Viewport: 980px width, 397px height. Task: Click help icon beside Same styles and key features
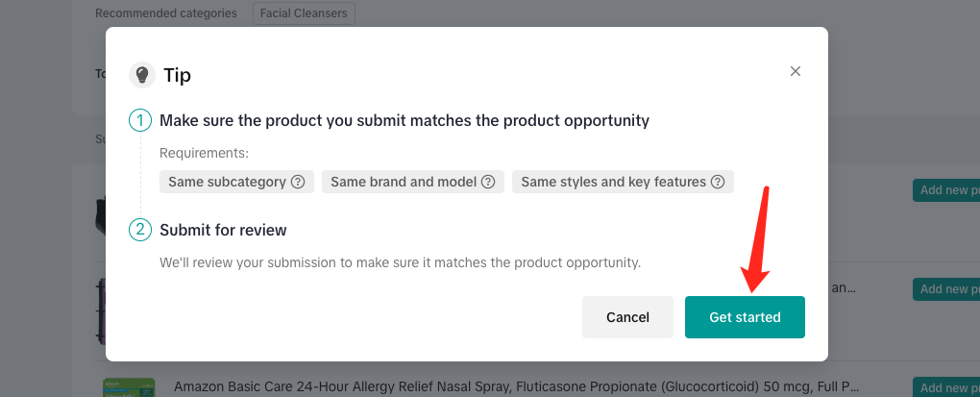719,182
